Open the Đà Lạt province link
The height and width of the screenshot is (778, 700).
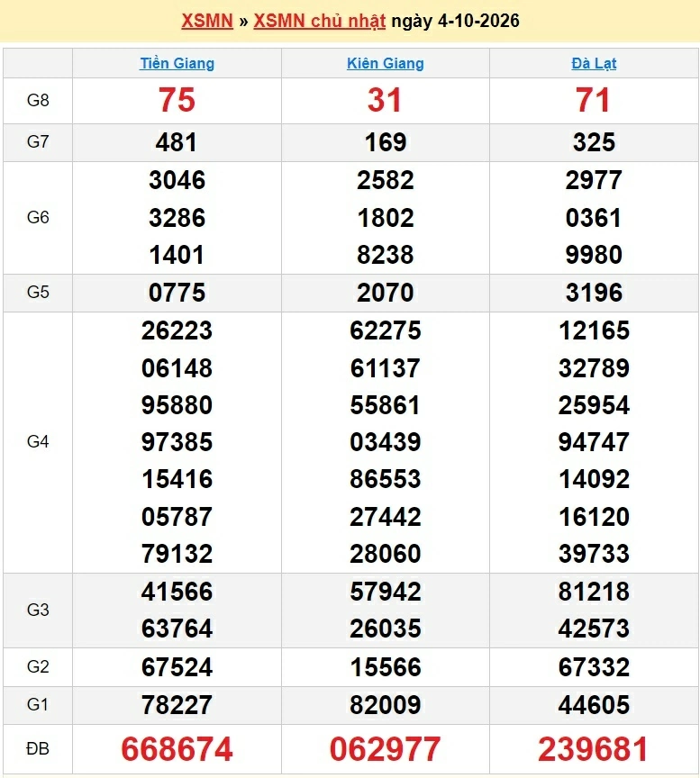tap(594, 64)
